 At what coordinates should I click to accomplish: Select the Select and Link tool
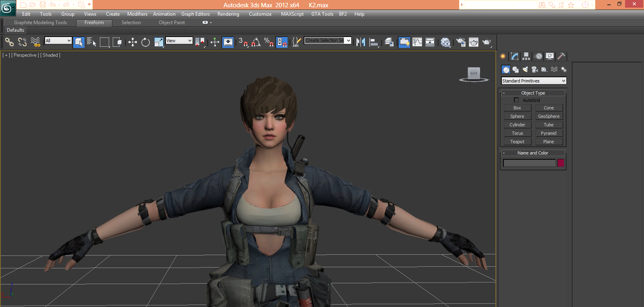(x=9, y=42)
